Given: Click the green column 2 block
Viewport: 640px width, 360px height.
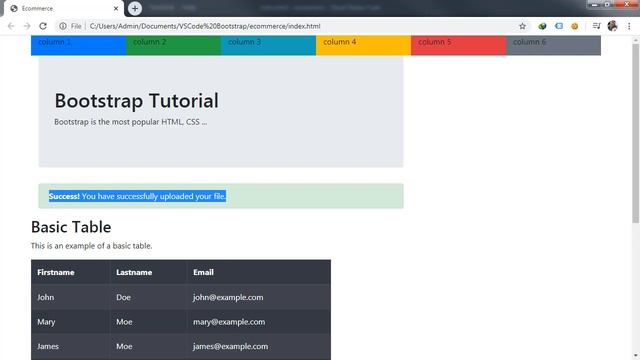Looking at the screenshot, I should point(173,45).
